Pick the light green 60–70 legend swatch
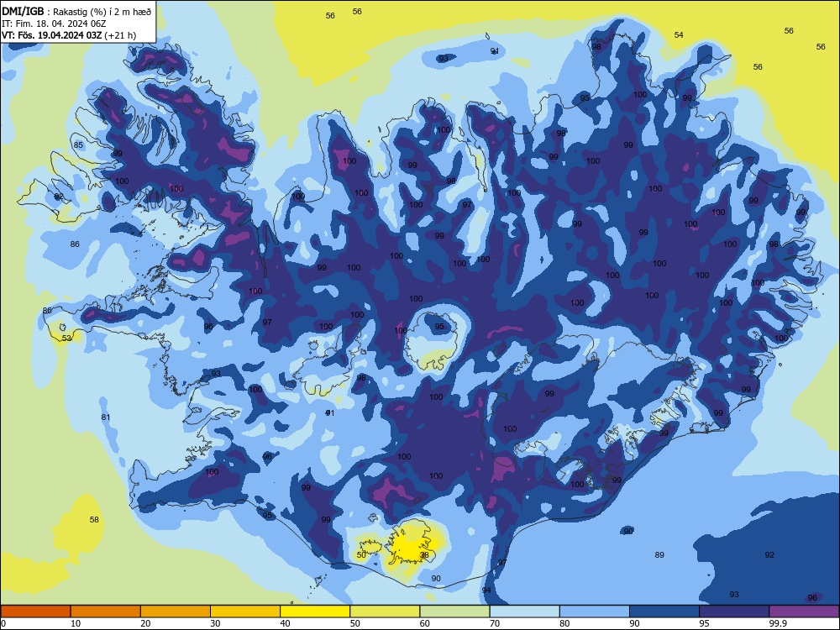This screenshot has width=840, height=630. pos(454,612)
